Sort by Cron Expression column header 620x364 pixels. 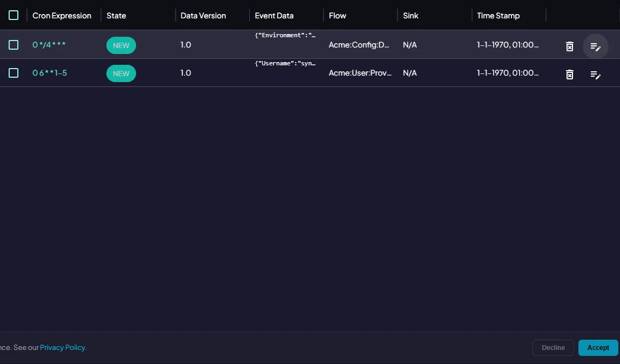(x=62, y=16)
